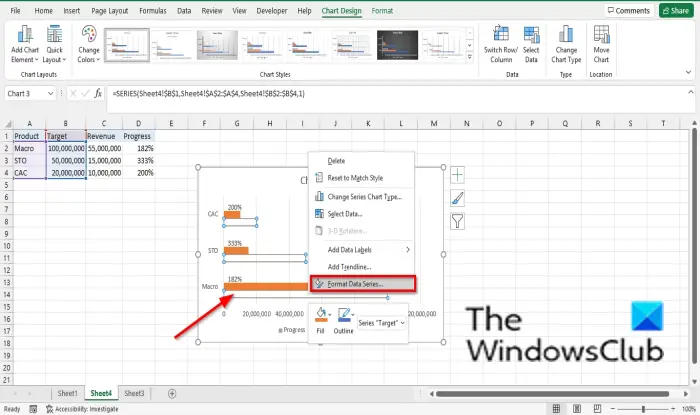Select column header G
The image size is (700, 415).
tap(237, 124)
